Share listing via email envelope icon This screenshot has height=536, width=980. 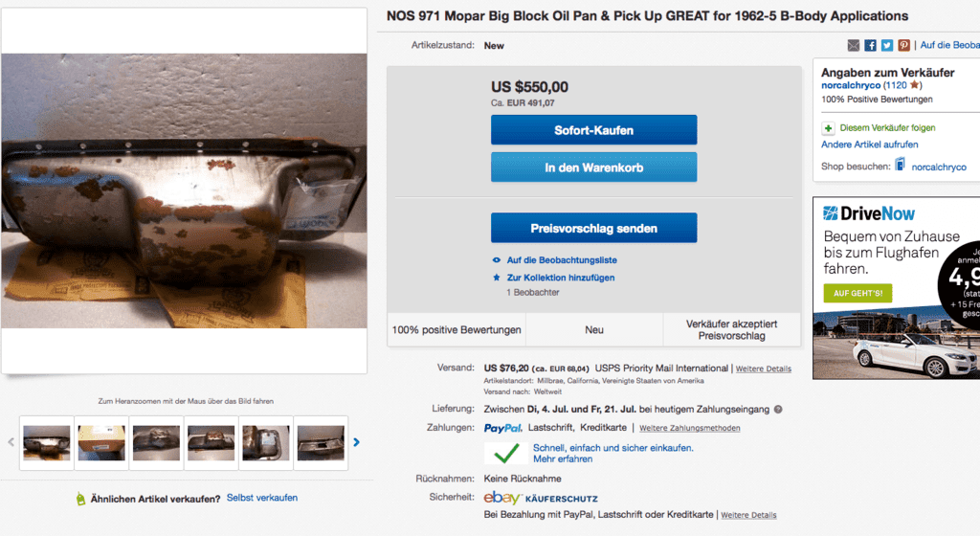point(854,45)
